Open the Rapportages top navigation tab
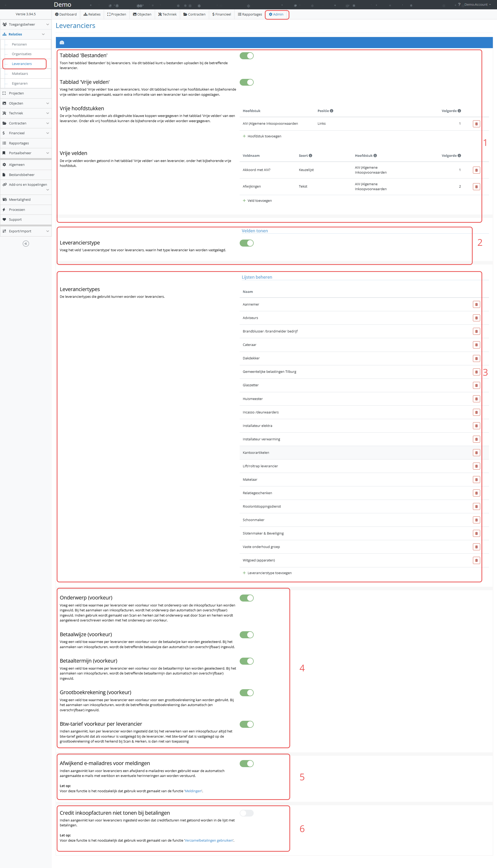 250,14
